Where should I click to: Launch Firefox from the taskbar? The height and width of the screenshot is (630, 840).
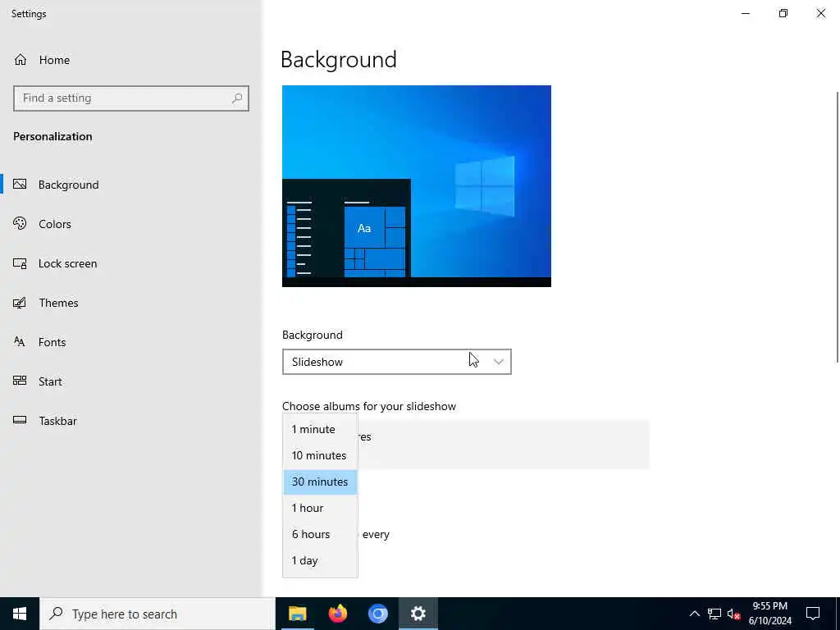tap(337, 614)
